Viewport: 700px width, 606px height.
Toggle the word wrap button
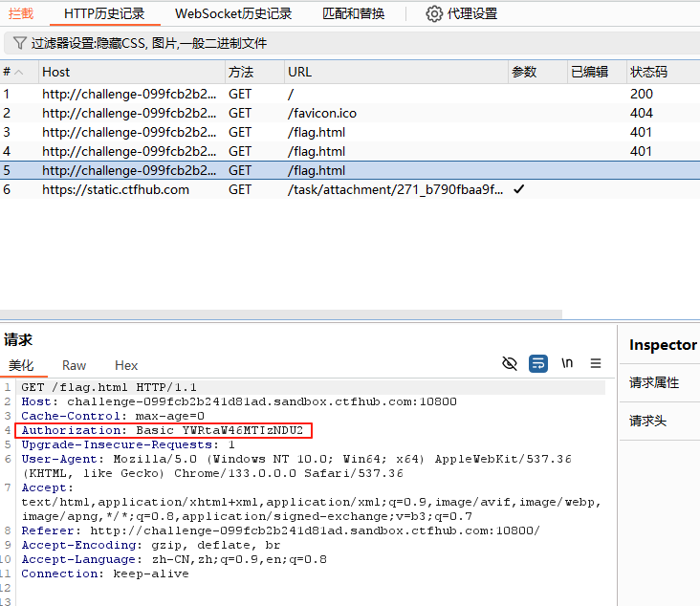point(538,363)
